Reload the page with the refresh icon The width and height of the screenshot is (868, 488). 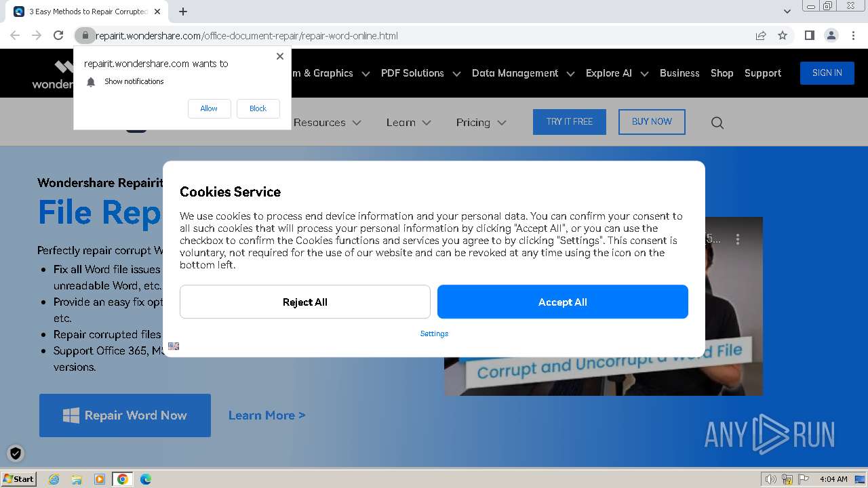58,35
